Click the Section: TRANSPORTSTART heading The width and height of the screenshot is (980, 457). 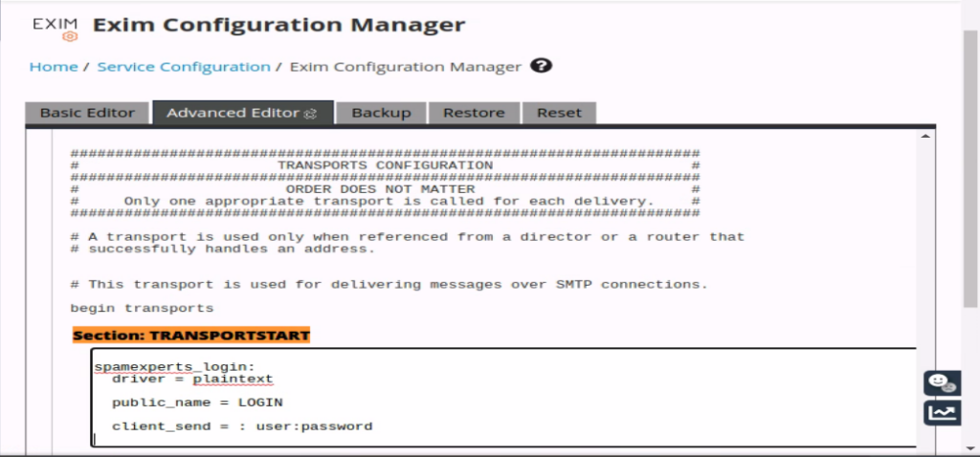191,336
